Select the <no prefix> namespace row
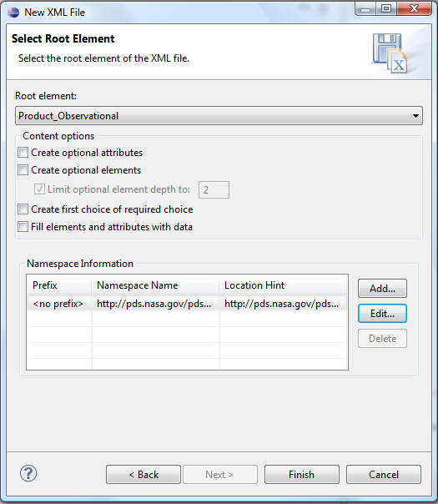 point(187,304)
